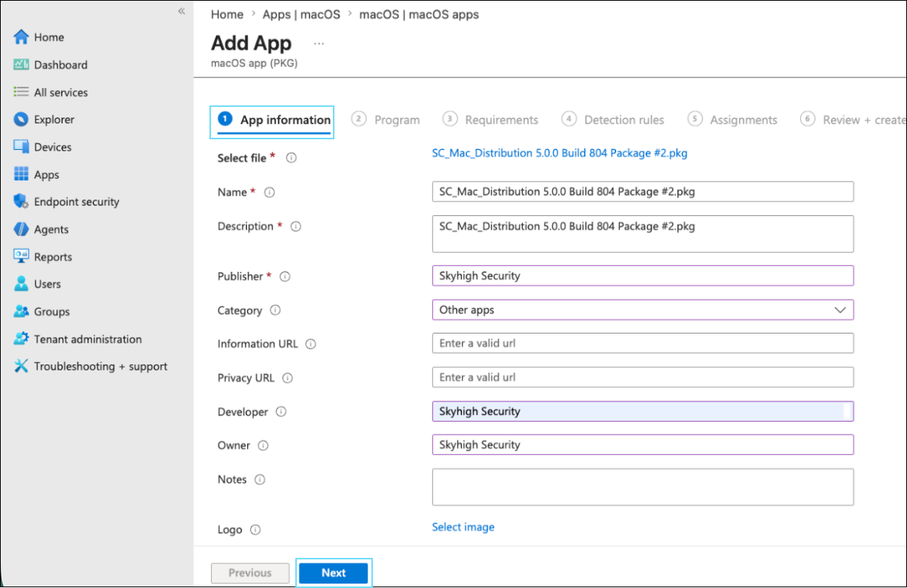Open Tenant administration gear icon
Viewport: 907px width, 588px height.
[x=21, y=339]
